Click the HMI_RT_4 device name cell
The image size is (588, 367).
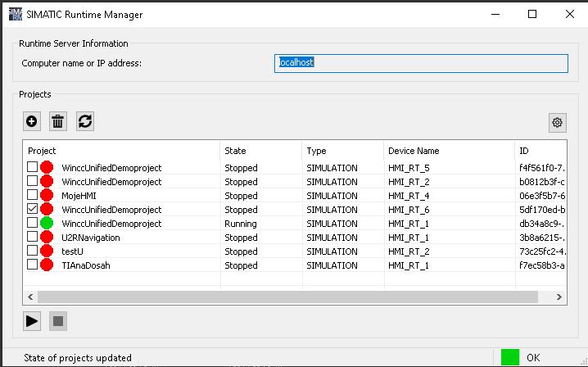tap(409, 196)
